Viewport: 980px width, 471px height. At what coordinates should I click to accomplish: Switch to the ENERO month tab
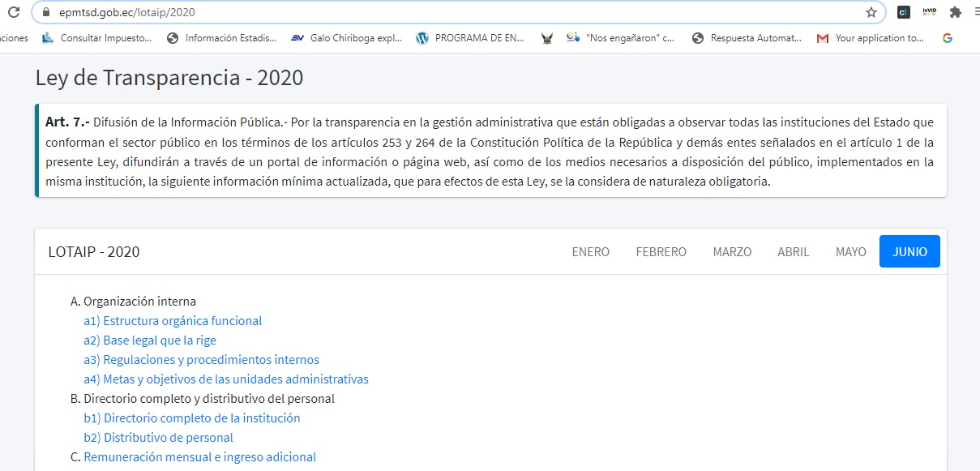590,252
